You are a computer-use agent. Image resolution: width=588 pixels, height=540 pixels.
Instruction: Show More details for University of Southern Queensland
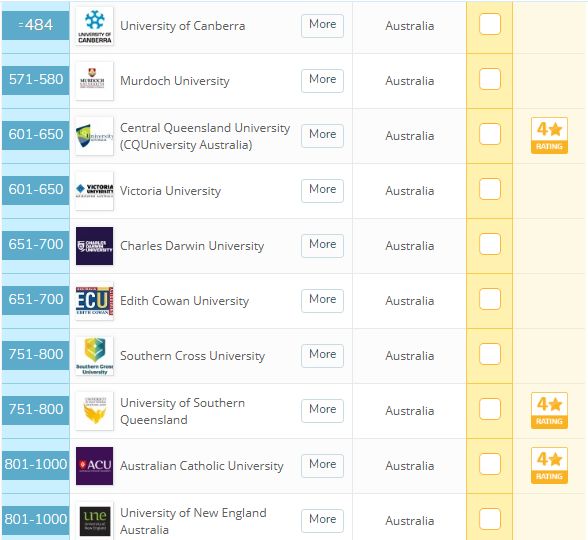(322, 411)
